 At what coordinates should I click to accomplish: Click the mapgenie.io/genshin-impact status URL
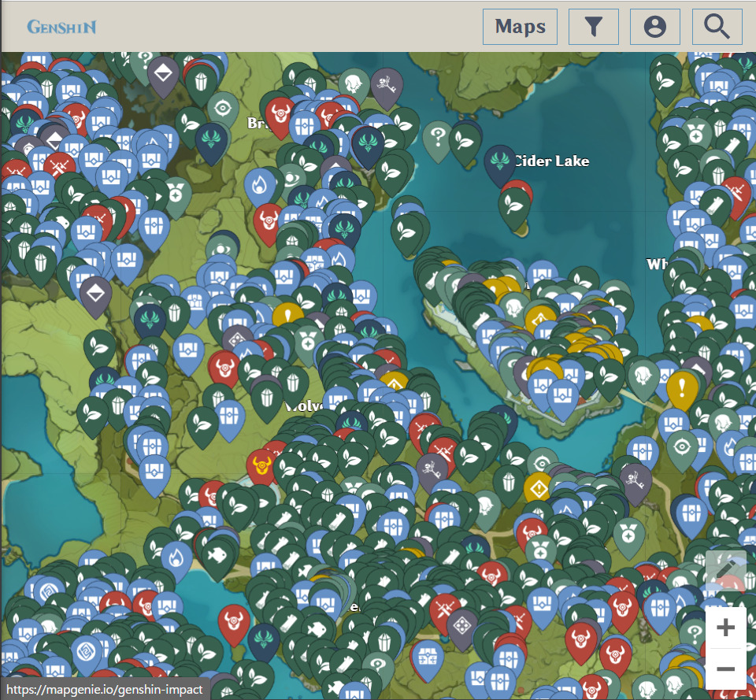[x=105, y=690]
